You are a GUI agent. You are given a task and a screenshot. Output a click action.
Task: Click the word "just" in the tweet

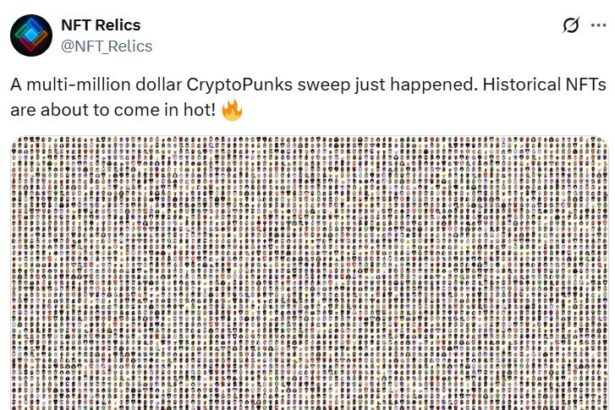pos(351,83)
